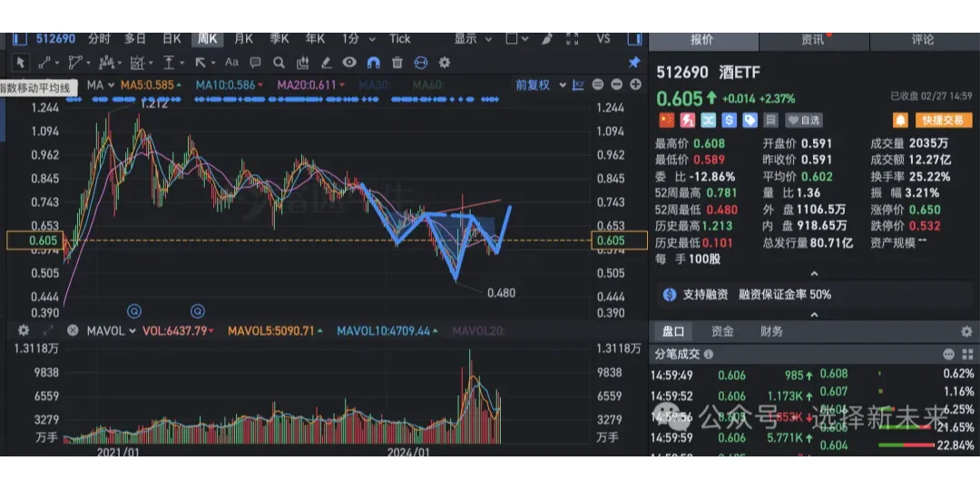The width and height of the screenshot is (980, 490).
Task: Click the blue dollar sign badge icon
Action: click(729, 120)
